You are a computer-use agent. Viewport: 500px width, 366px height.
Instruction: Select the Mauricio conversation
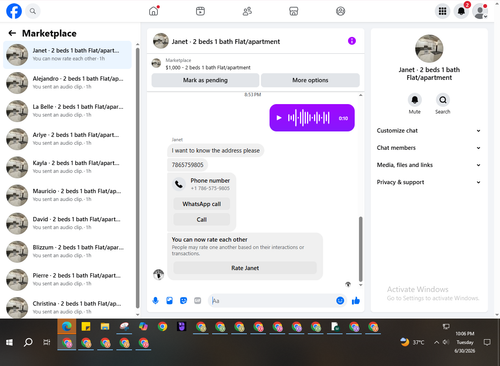pos(67,195)
